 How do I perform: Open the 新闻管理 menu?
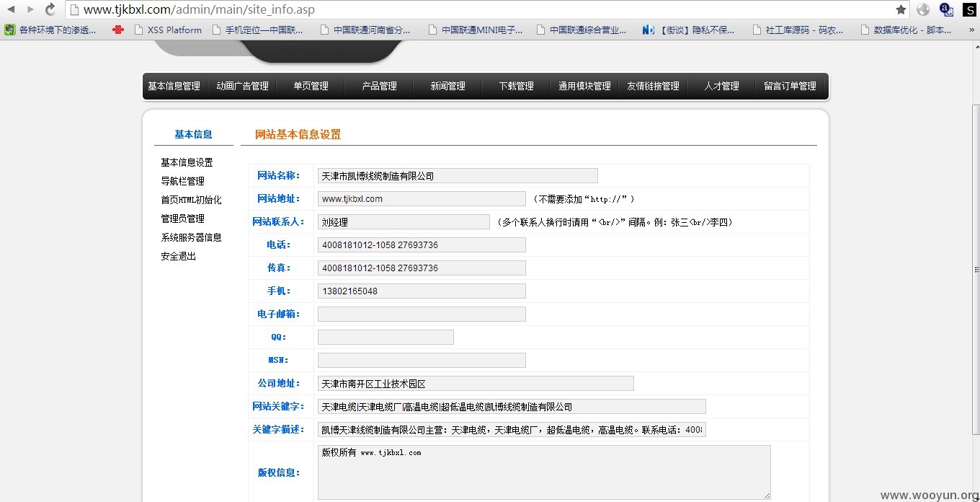coord(447,86)
